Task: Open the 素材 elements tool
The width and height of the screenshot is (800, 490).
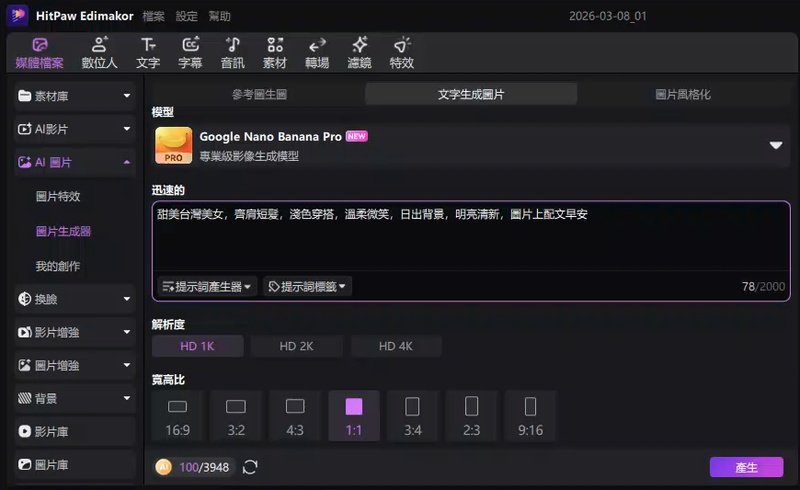Action: point(275,53)
